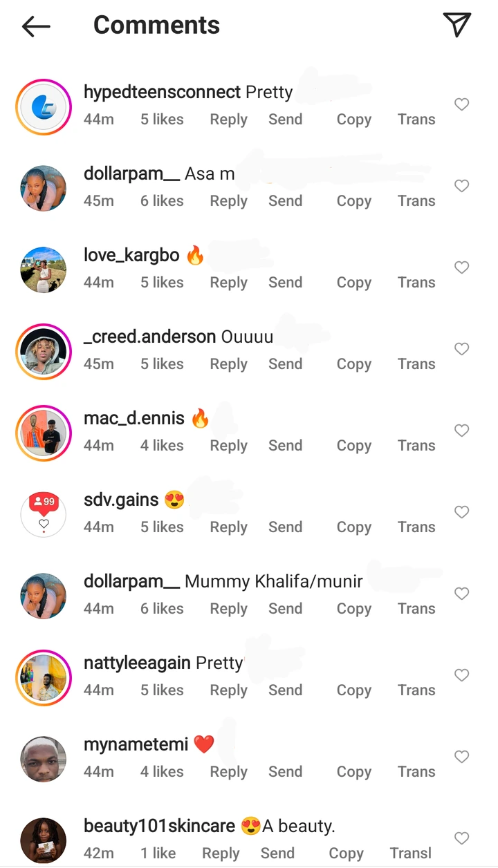Screen dimensions: 498x868
Task: Reply to the Mummy Khalifa/munir comment
Action: click(x=228, y=609)
